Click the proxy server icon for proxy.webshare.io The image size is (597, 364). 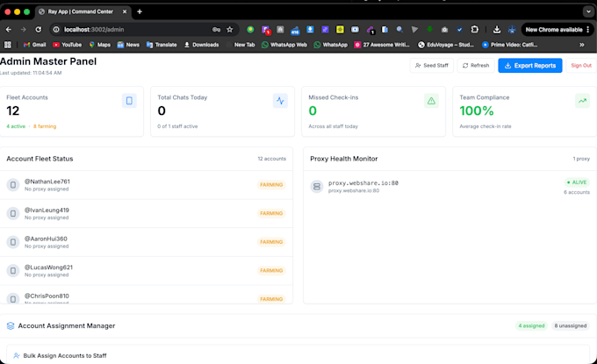click(316, 186)
